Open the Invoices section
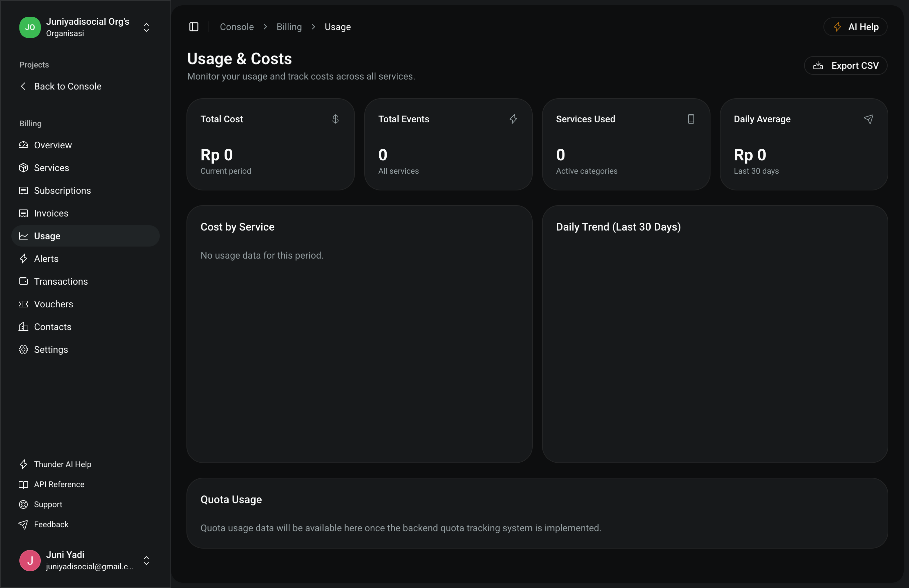 [86, 213]
